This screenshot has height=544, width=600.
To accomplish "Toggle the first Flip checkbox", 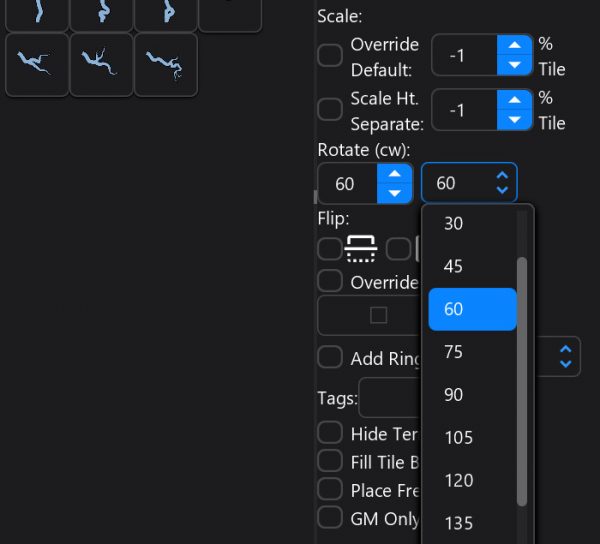I will point(330,249).
